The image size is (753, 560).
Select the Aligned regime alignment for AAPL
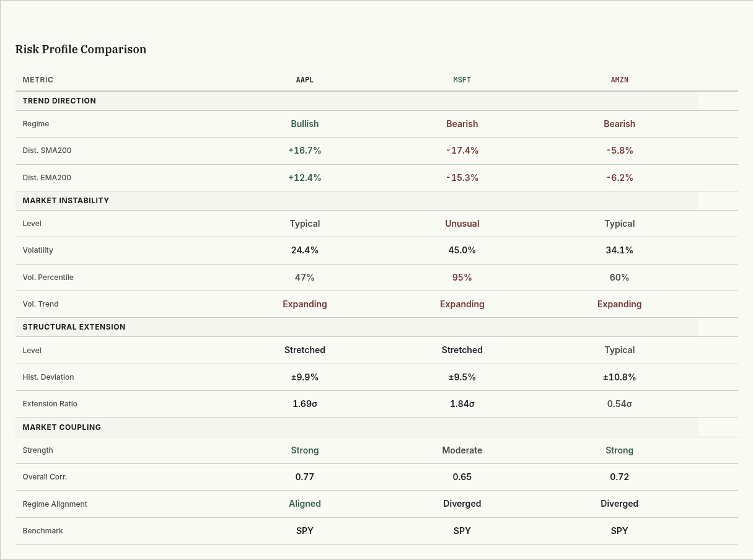(x=305, y=504)
